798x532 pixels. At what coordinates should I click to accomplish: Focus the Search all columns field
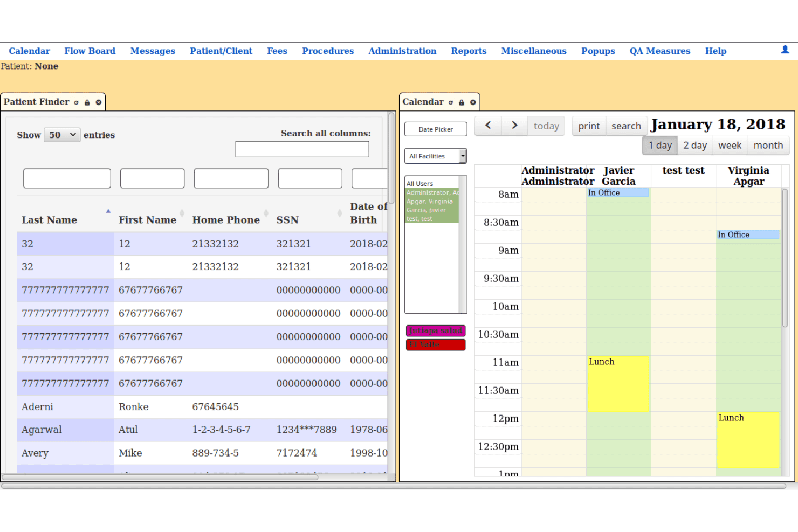[302, 149]
